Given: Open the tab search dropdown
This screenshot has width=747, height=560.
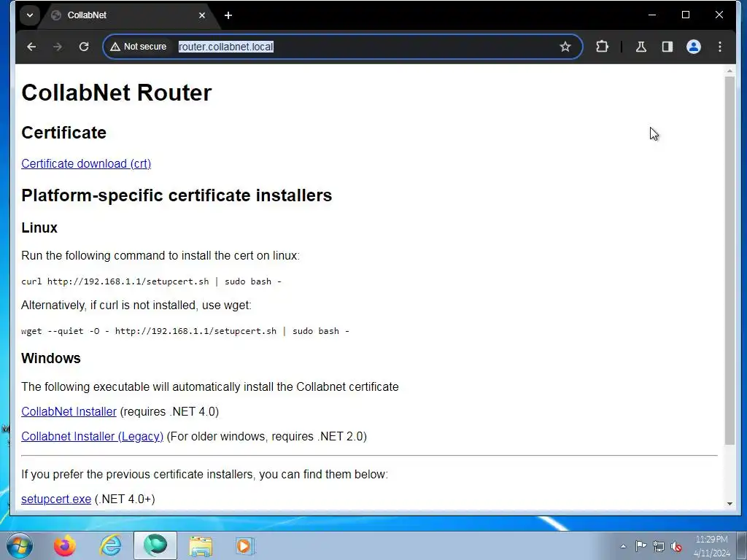Looking at the screenshot, I should click(30, 15).
